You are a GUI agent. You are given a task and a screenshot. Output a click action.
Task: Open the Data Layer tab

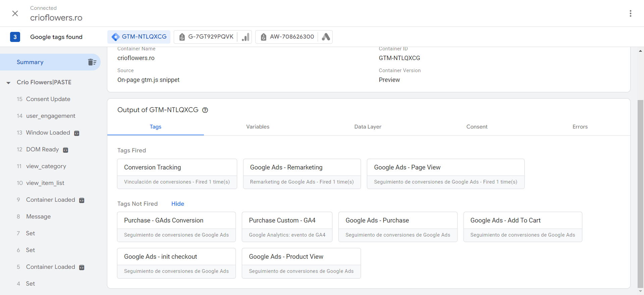[x=368, y=127]
